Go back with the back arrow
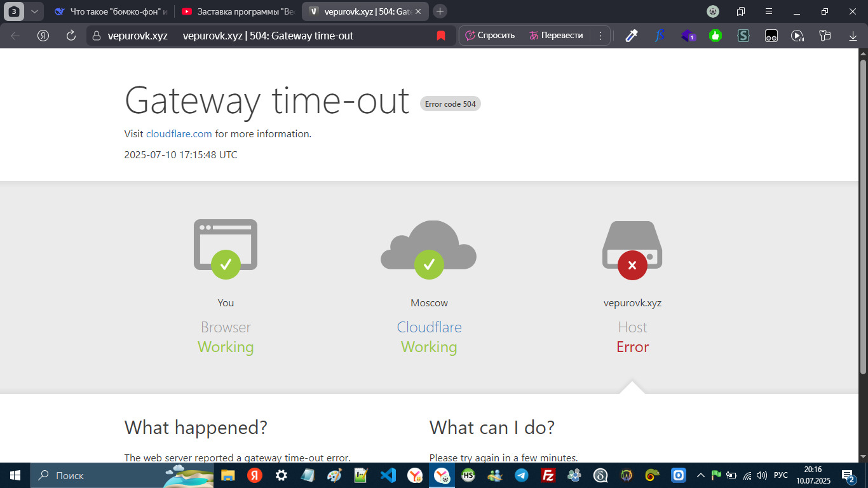Screen dimensions: 868x488 [15, 36]
